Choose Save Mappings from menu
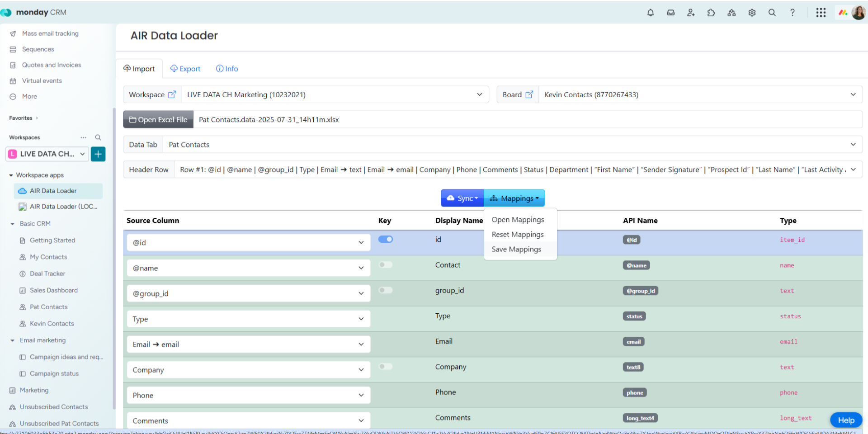Screen dimensions: 868x434 click(x=516, y=250)
